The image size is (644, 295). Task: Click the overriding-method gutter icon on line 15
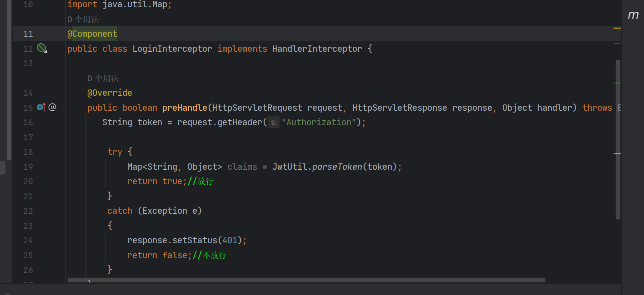coord(40,107)
